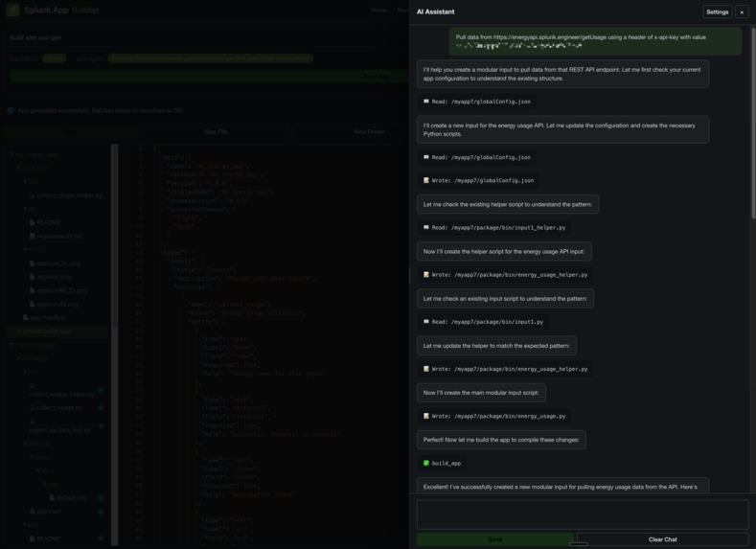Click file icon beside appIcon.png
756x549 pixels.
[x=33, y=277]
